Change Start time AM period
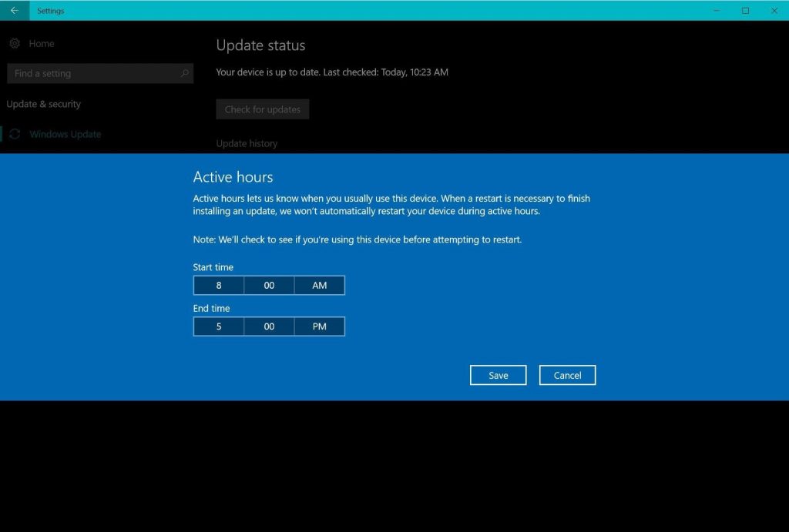 320,285
